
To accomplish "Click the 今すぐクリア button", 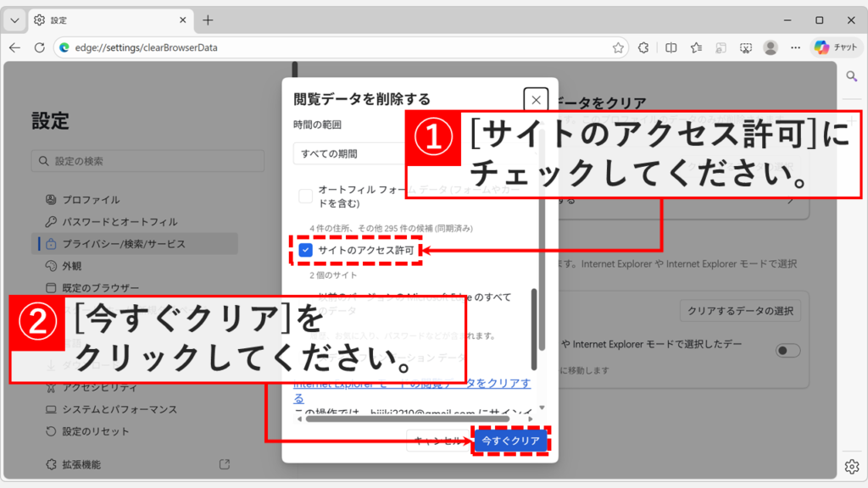I will [x=509, y=441].
